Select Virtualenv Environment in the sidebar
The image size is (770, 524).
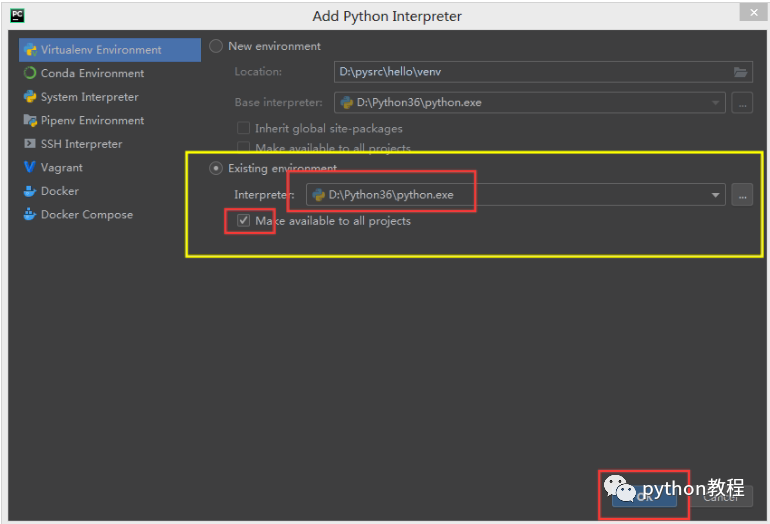coord(110,50)
